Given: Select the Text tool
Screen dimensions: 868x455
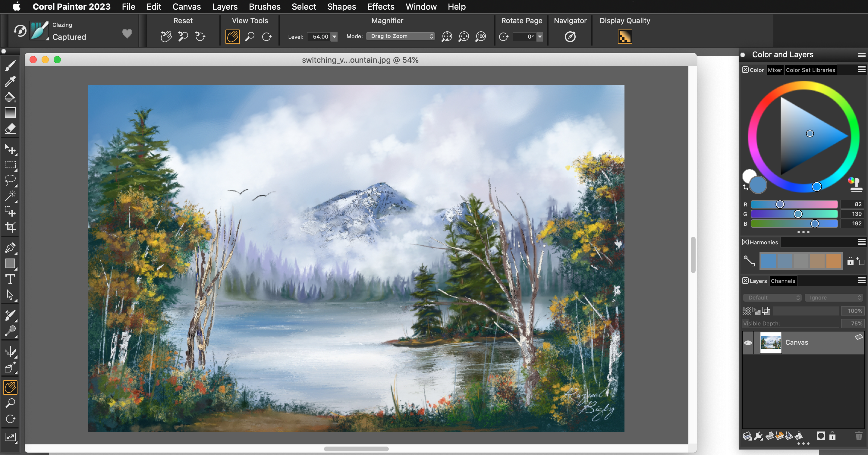Looking at the screenshot, I should coord(10,279).
